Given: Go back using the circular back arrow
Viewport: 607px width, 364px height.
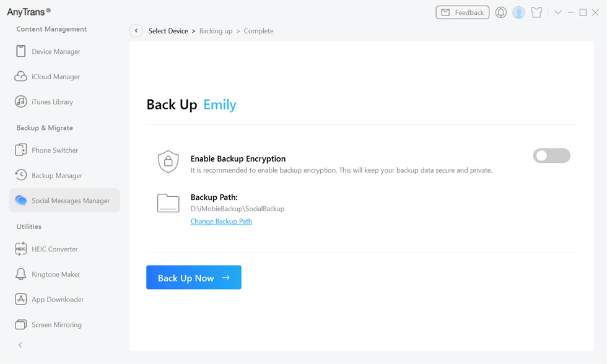Looking at the screenshot, I should [136, 31].
